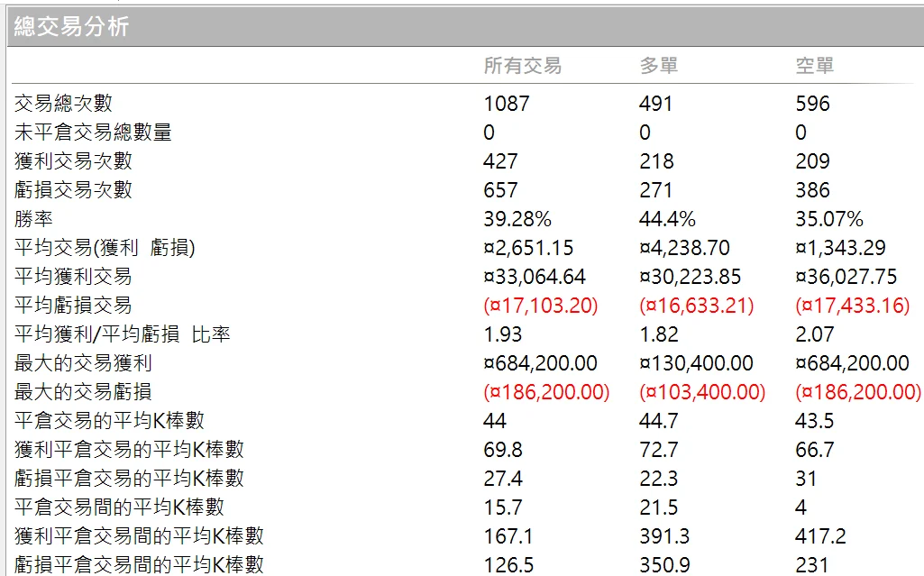The width and height of the screenshot is (924, 576).
Task: Click the 最大的交易虧損 row label
Action: point(83,391)
